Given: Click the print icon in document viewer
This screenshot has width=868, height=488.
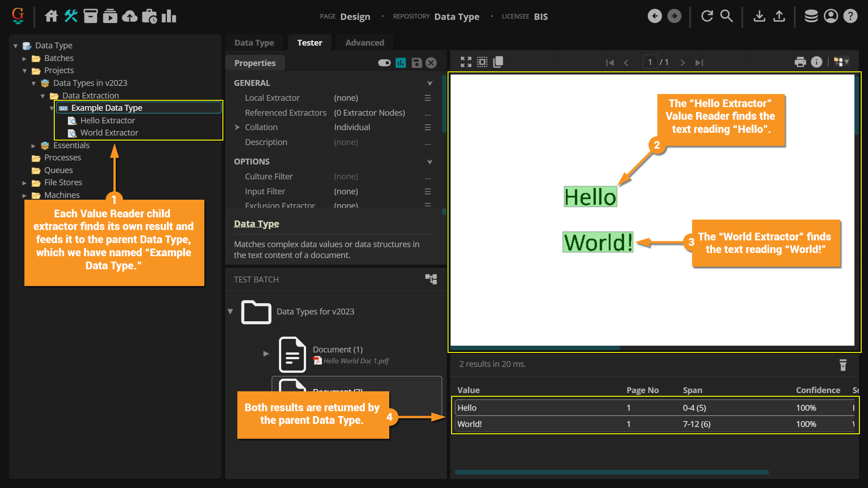Looking at the screenshot, I should tap(800, 62).
